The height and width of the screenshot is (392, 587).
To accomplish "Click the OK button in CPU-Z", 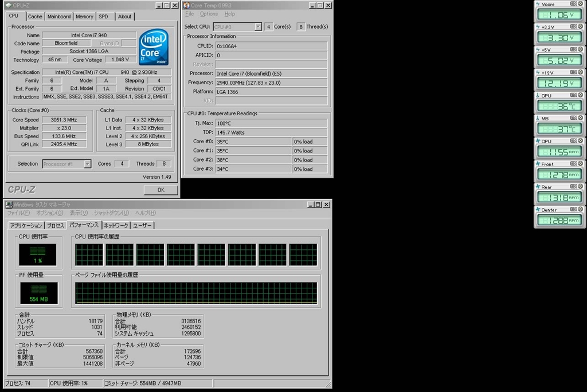I will pos(161,190).
